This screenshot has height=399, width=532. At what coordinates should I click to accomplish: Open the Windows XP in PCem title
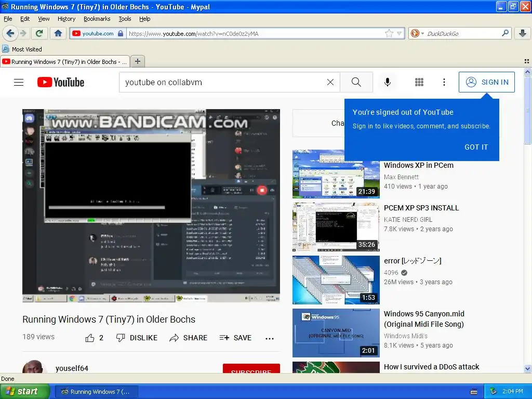coord(418,165)
